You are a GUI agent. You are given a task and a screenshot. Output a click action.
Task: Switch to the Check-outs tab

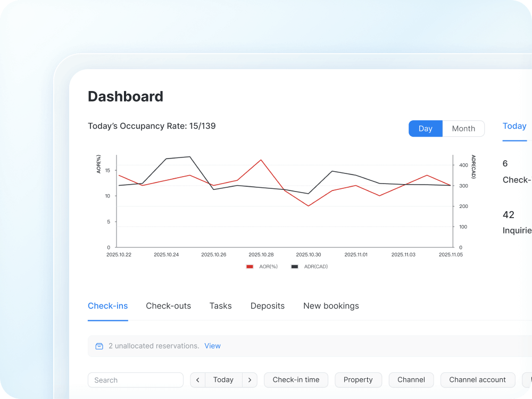(168, 306)
